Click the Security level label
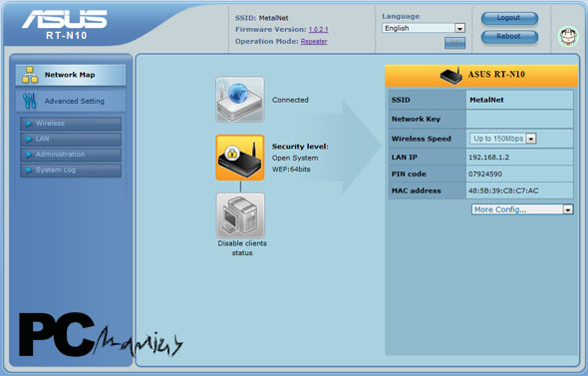The height and width of the screenshot is (376, 588). tap(300, 147)
